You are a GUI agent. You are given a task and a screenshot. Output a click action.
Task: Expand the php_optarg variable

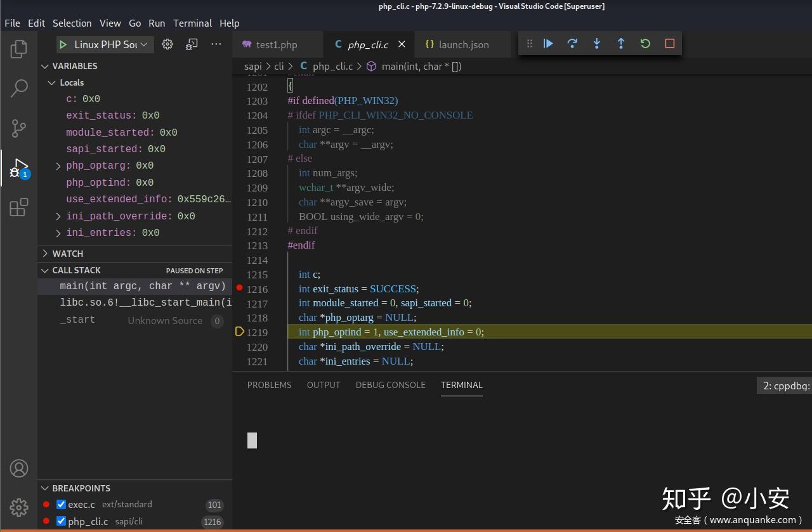tap(58, 165)
